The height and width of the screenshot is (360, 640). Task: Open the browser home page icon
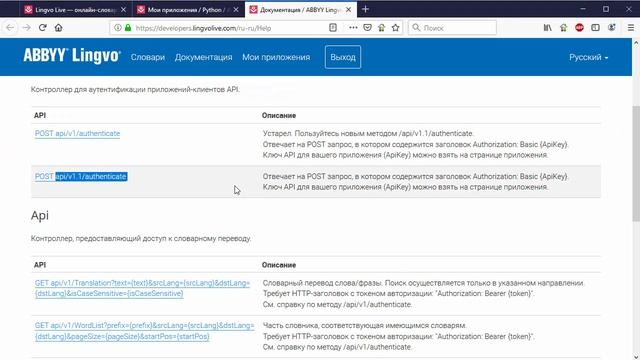click(x=58, y=28)
